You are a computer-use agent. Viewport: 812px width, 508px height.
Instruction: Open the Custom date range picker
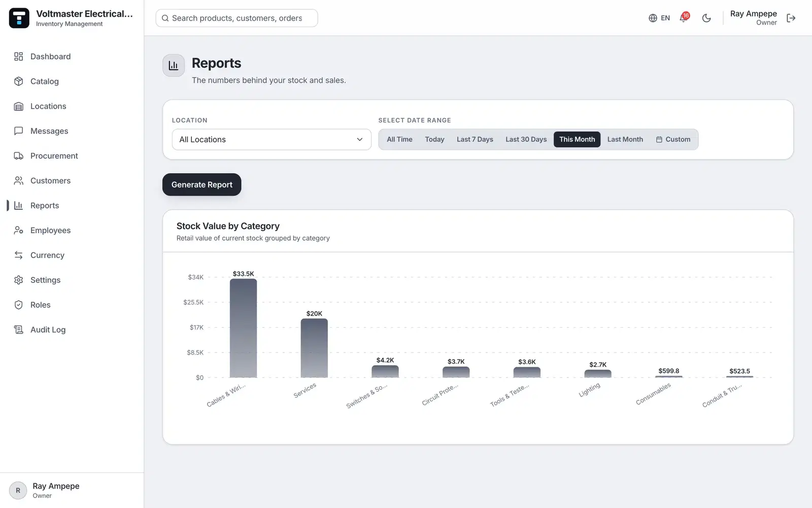(673, 139)
